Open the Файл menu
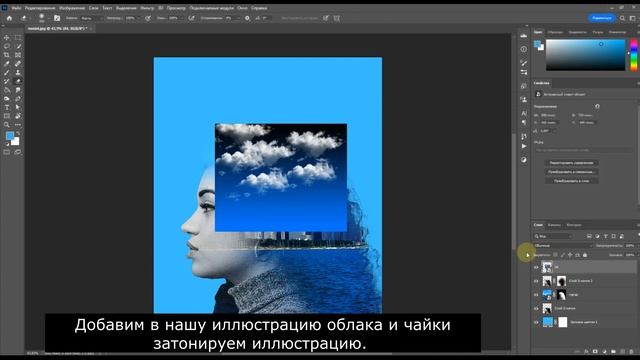 (16, 8)
